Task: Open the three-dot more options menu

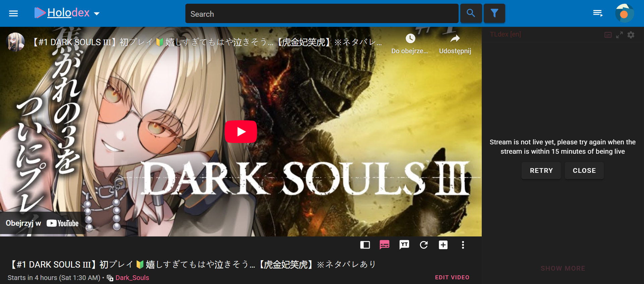Action: (463, 245)
